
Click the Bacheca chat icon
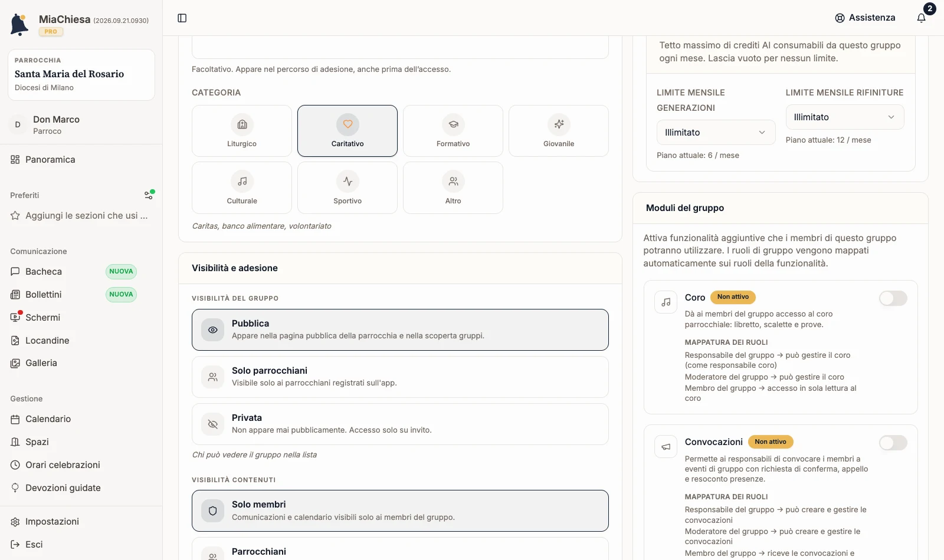[x=15, y=272]
